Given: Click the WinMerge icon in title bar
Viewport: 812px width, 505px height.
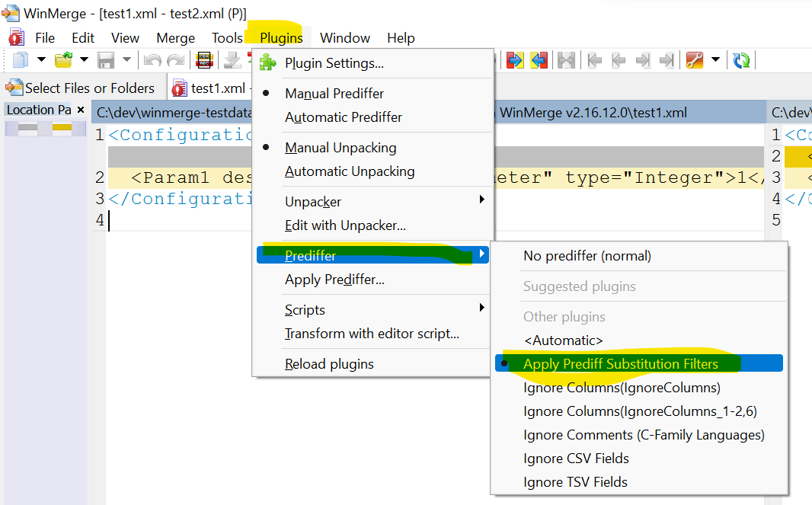Looking at the screenshot, I should click(10, 13).
